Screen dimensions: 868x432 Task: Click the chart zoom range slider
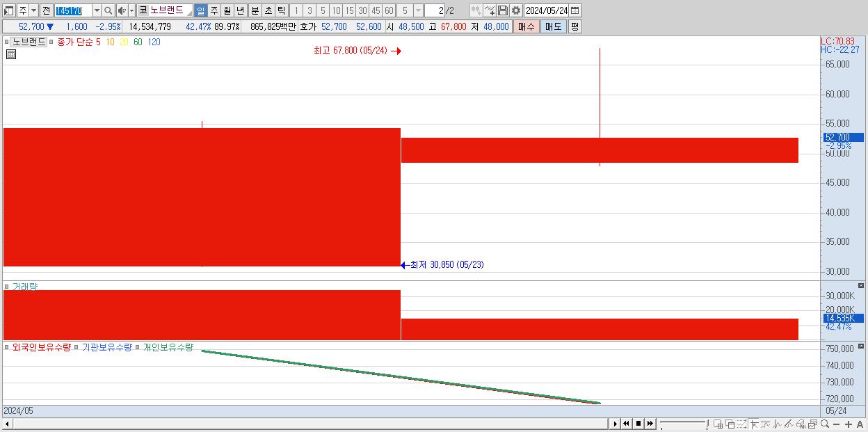(684, 424)
